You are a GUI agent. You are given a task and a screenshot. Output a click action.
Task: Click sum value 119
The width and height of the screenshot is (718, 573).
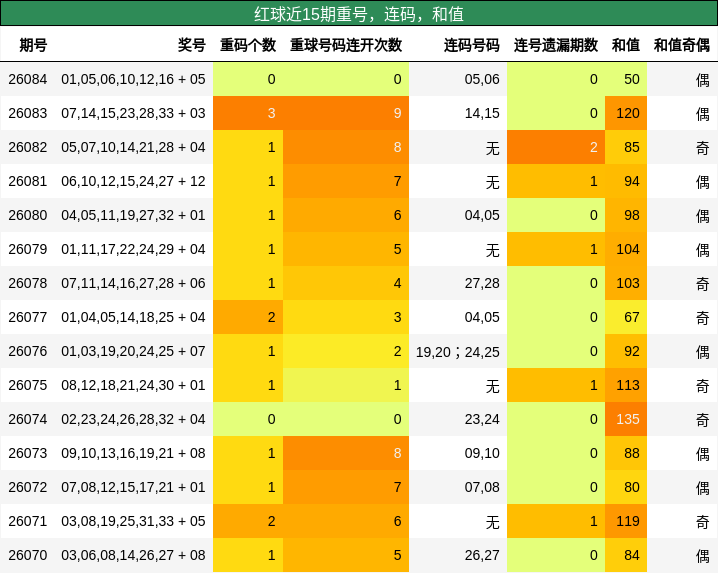[628, 521]
